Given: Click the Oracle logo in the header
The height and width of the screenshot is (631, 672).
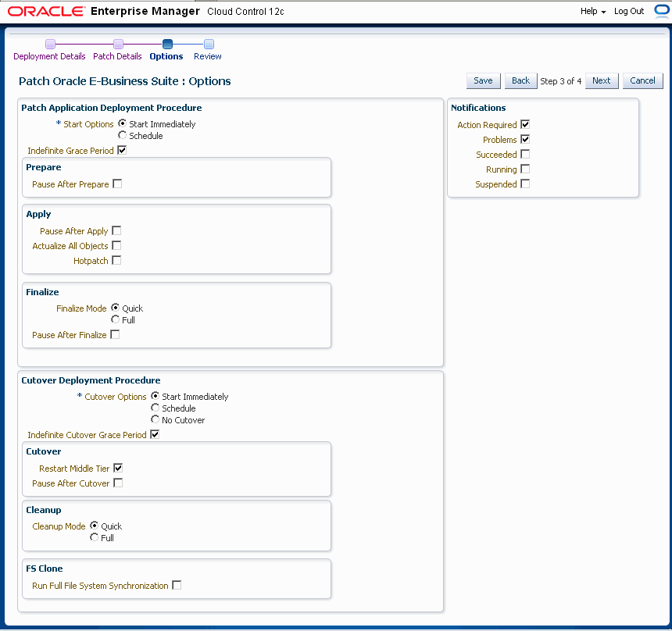Looking at the screenshot, I should [46, 11].
